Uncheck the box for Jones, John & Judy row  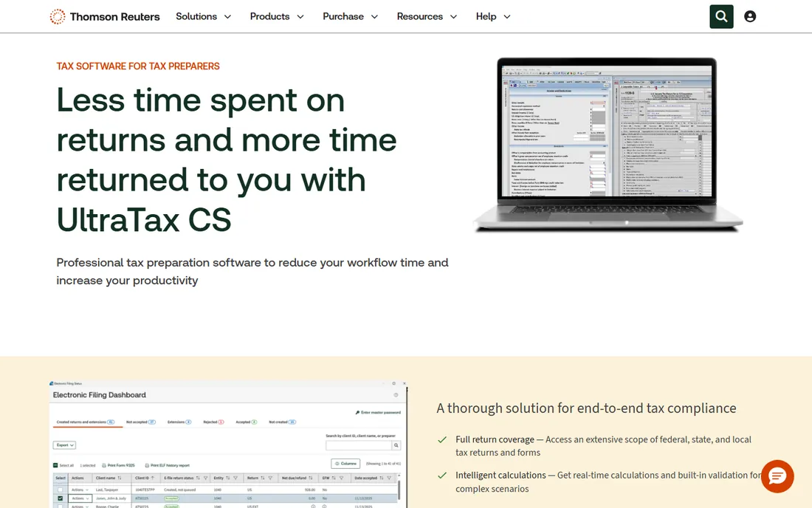60,498
